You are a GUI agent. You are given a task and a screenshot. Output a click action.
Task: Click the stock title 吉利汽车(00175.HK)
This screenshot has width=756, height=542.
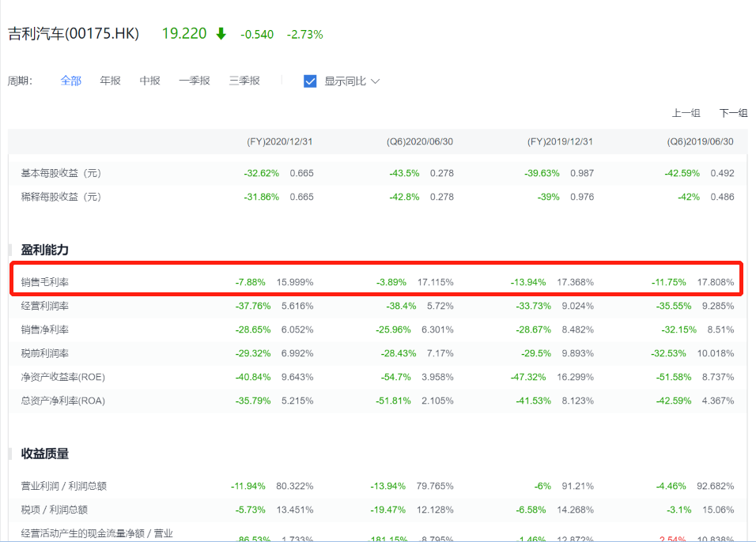pos(74,34)
